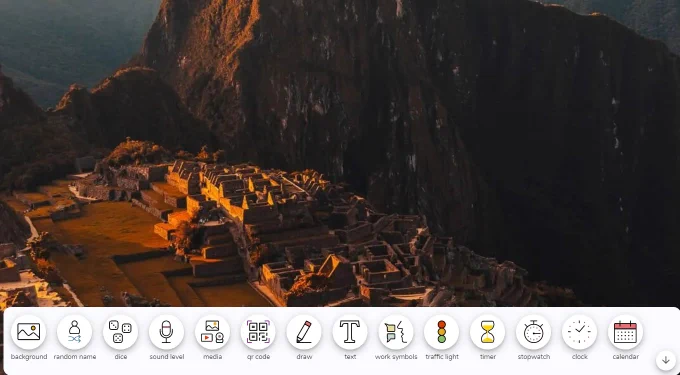Click the 'media' label text
This screenshot has width=680, height=375.
pyautogui.click(x=212, y=357)
